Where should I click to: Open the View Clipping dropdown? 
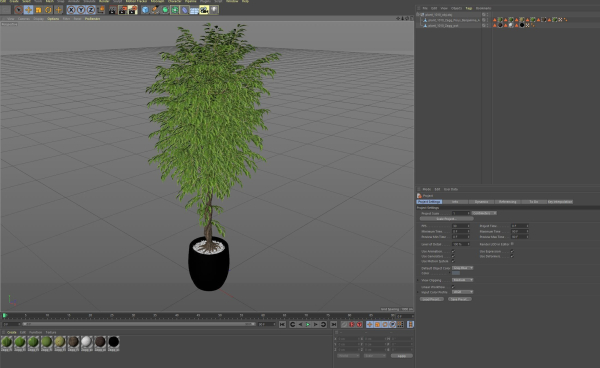pos(463,280)
